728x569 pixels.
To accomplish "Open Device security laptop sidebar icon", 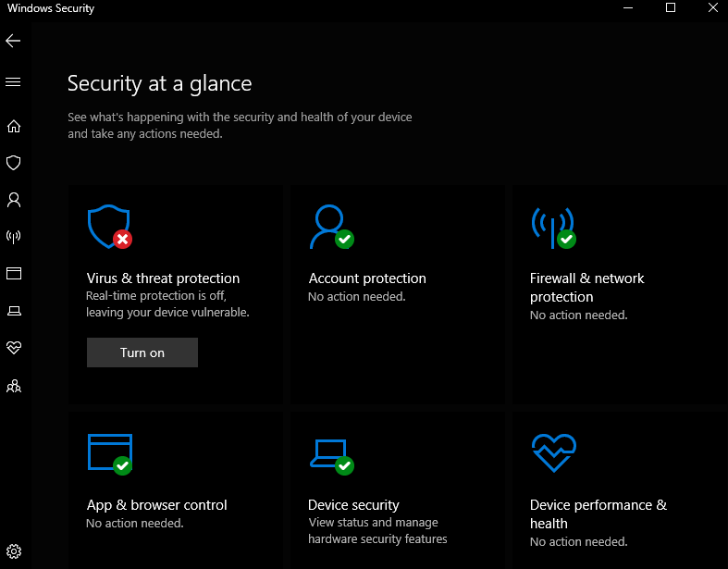I will click(x=14, y=310).
